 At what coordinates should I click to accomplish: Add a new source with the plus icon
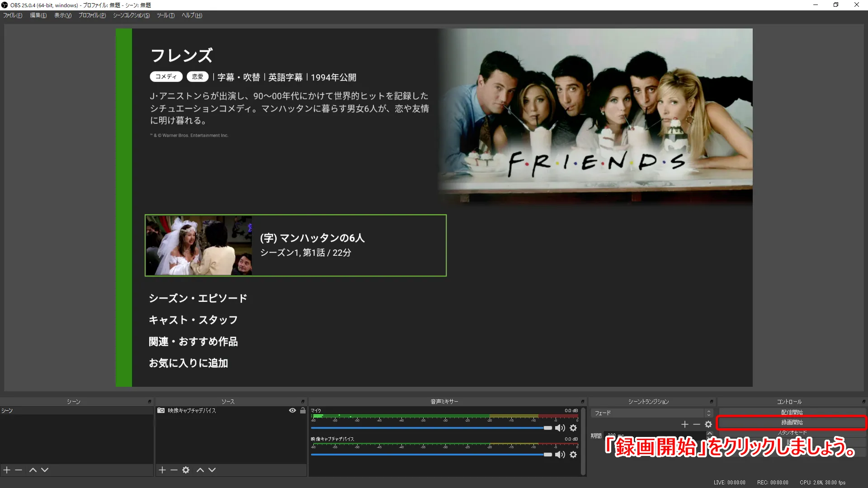[162, 470]
